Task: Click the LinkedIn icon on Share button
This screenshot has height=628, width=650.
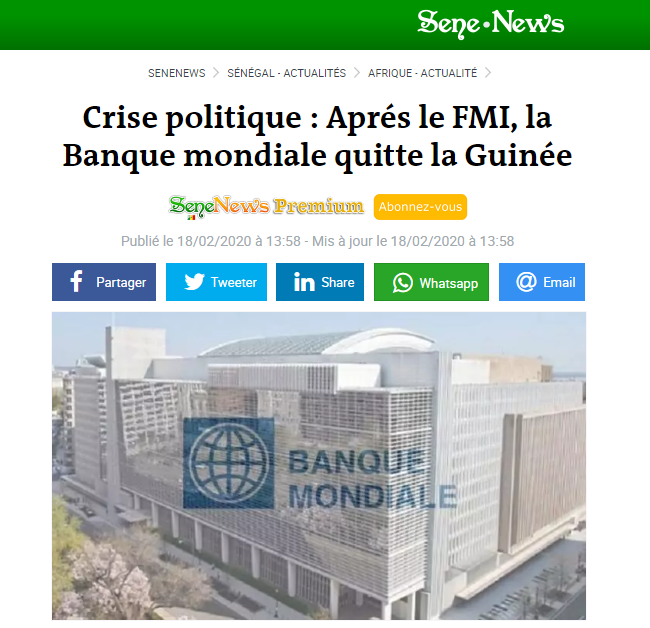Action: [x=304, y=282]
